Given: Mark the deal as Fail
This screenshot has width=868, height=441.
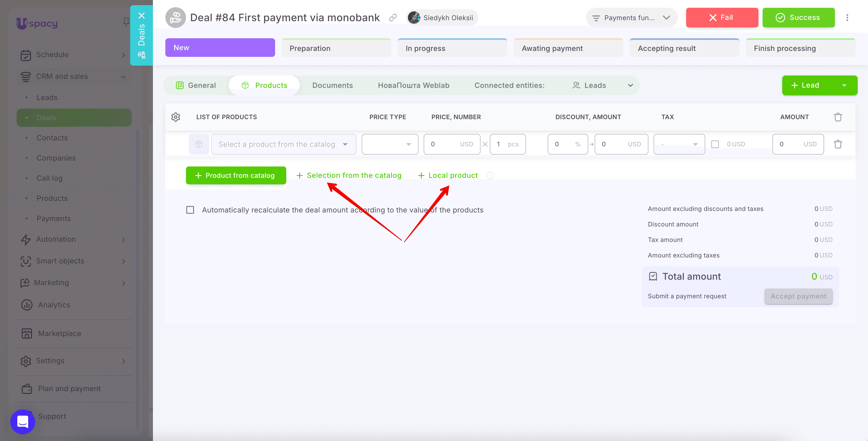Looking at the screenshot, I should point(722,18).
